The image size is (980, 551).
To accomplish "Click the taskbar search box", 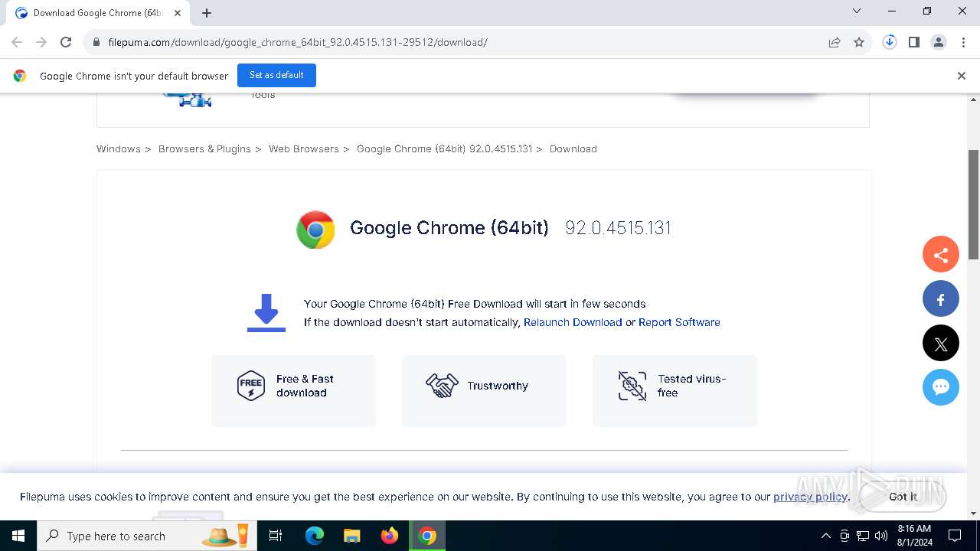I will pos(147,536).
